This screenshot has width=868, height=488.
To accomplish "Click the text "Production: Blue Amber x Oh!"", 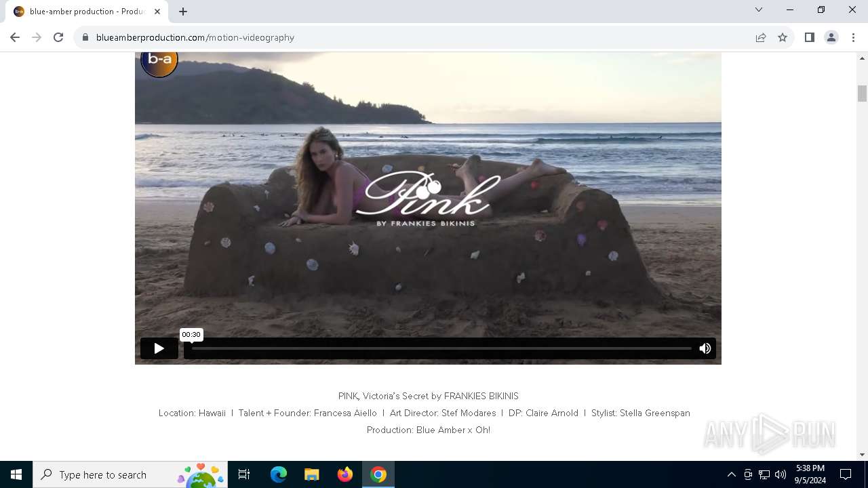I will [x=428, y=430].
